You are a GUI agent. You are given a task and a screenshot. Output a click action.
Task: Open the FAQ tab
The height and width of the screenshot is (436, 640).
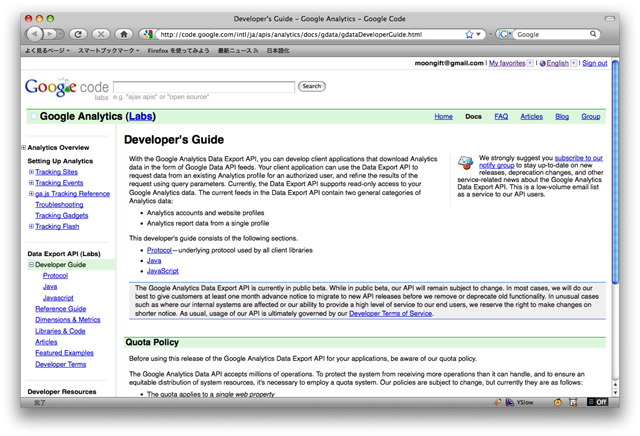click(501, 116)
